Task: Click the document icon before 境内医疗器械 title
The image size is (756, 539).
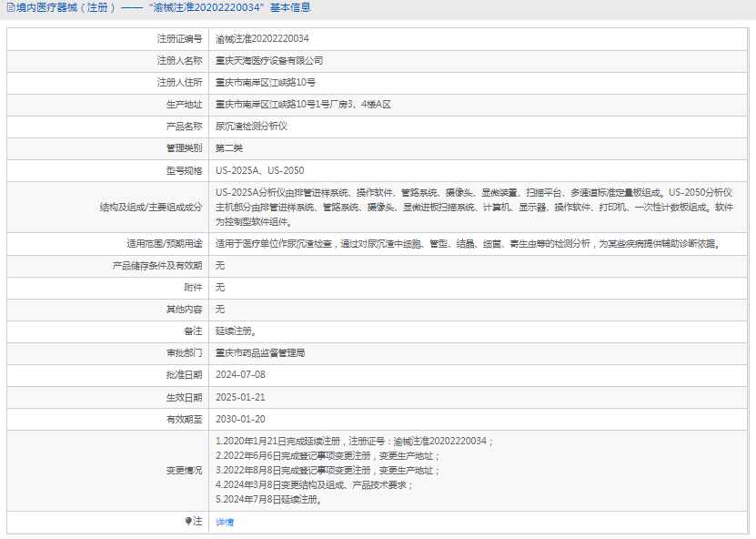Action: [x=11, y=7]
